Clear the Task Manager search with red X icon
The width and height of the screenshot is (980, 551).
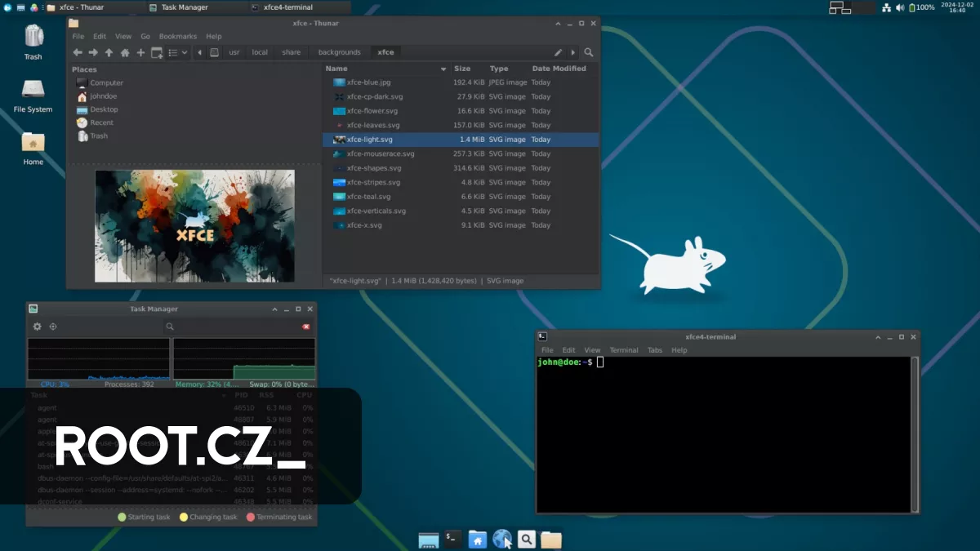tap(306, 327)
